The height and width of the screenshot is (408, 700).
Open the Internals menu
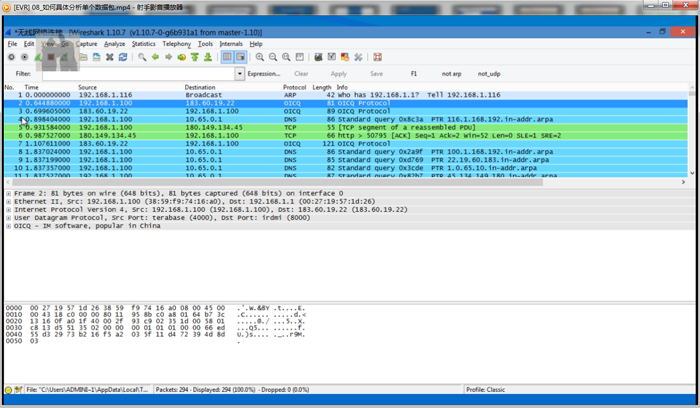231,44
